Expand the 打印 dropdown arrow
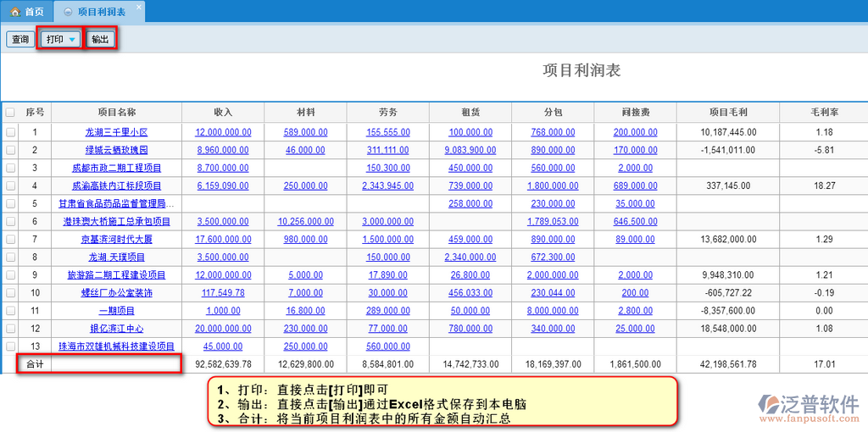 (72, 40)
